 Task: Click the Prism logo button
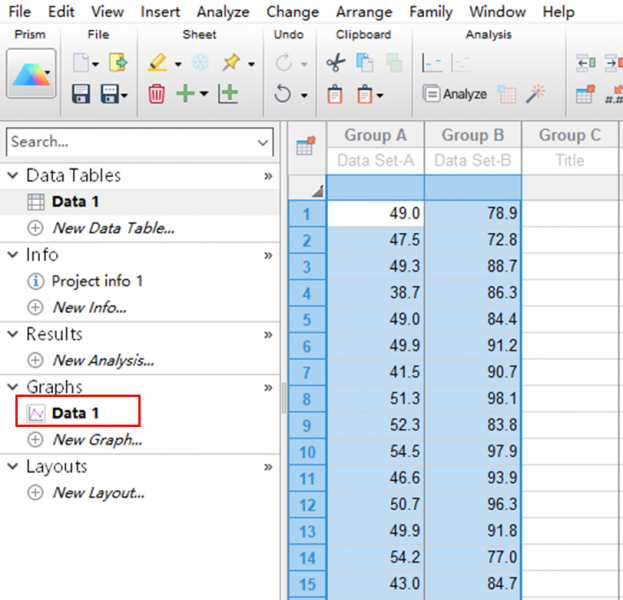click(x=31, y=74)
